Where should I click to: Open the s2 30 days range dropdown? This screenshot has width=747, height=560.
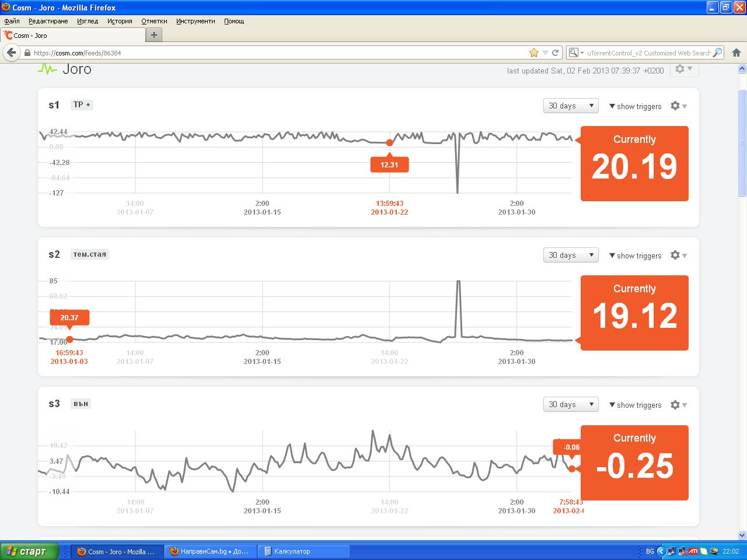point(571,256)
